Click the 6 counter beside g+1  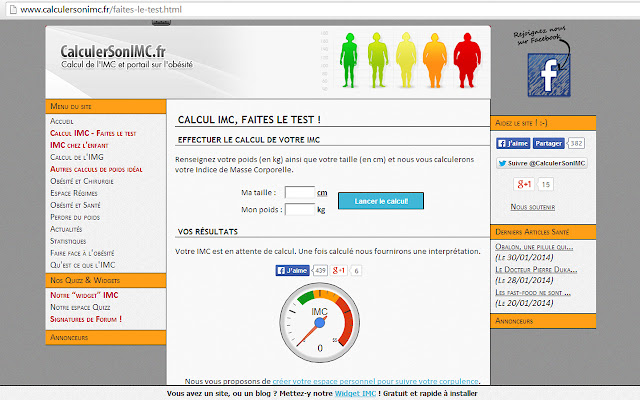click(x=356, y=271)
